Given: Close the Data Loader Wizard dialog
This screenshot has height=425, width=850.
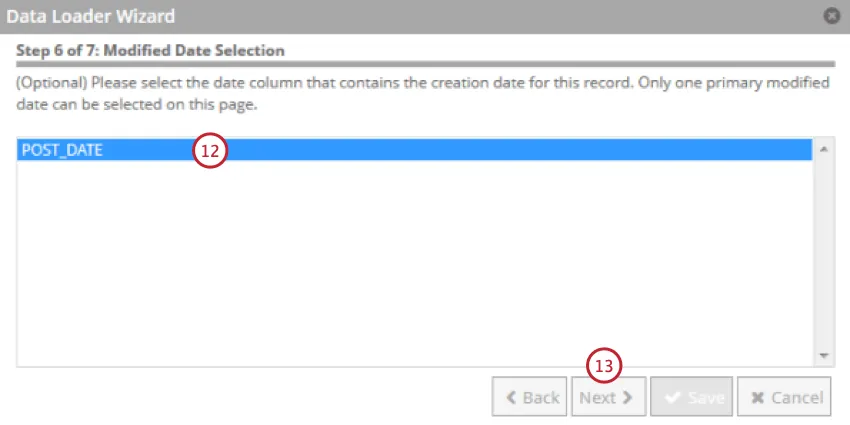Looking at the screenshot, I should coord(831,16).
